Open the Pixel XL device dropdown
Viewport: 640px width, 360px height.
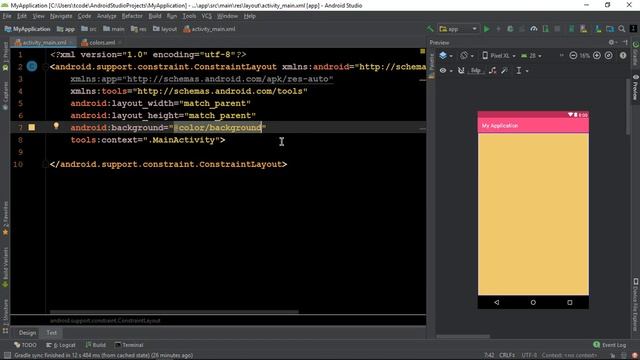click(498, 56)
